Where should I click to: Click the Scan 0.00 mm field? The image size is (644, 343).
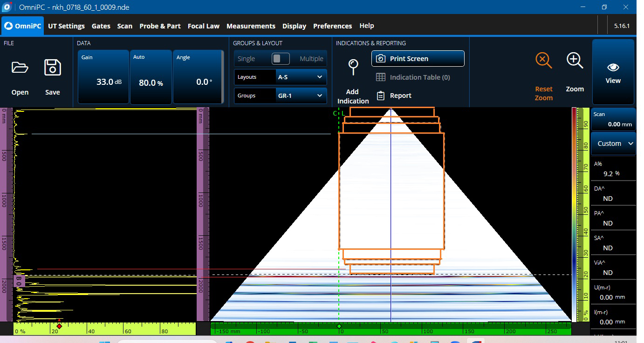(613, 120)
